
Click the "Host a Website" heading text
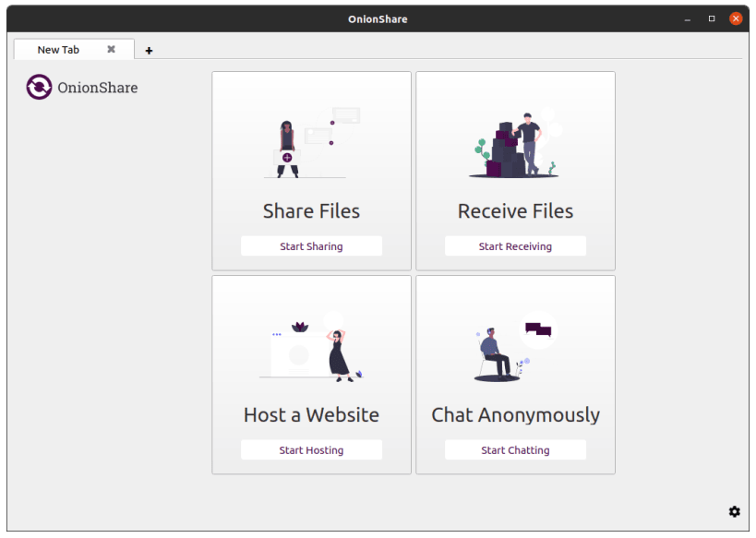[311, 415]
